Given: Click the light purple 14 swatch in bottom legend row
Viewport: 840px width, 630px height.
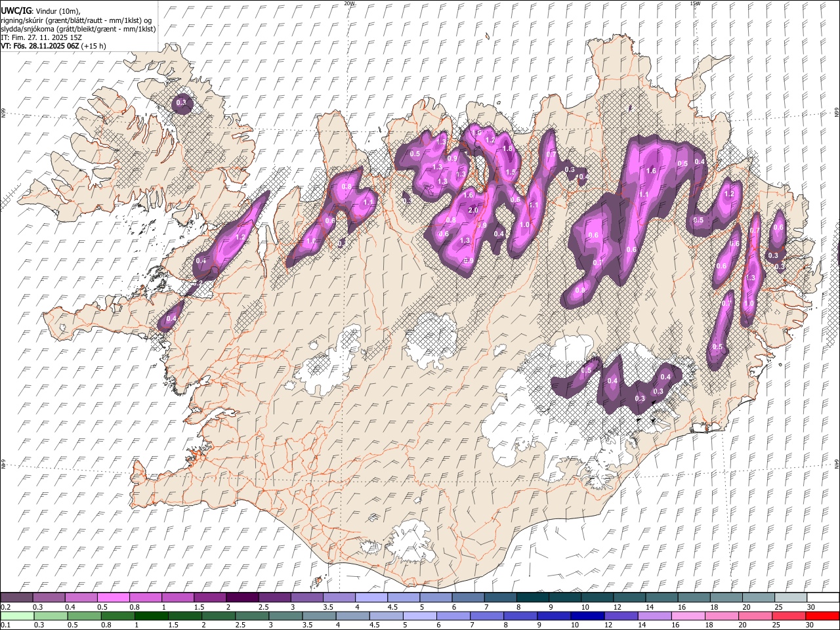Looking at the screenshot, I should click(x=654, y=616).
